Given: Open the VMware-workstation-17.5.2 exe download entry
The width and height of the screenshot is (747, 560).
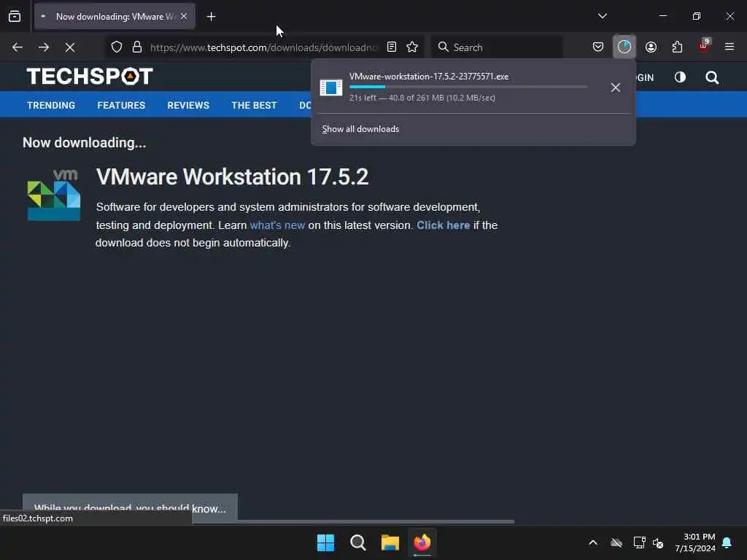Looking at the screenshot, I should (x=457, y=87).
